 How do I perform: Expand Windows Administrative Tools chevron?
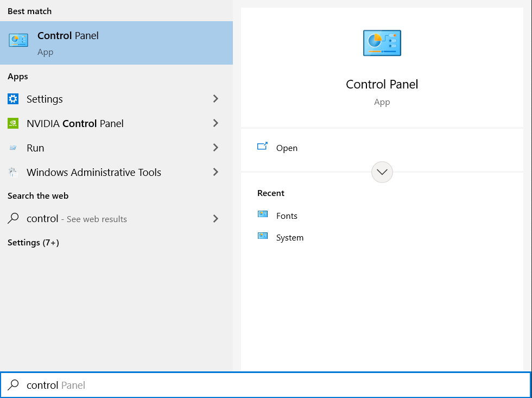tap(216, 172)
